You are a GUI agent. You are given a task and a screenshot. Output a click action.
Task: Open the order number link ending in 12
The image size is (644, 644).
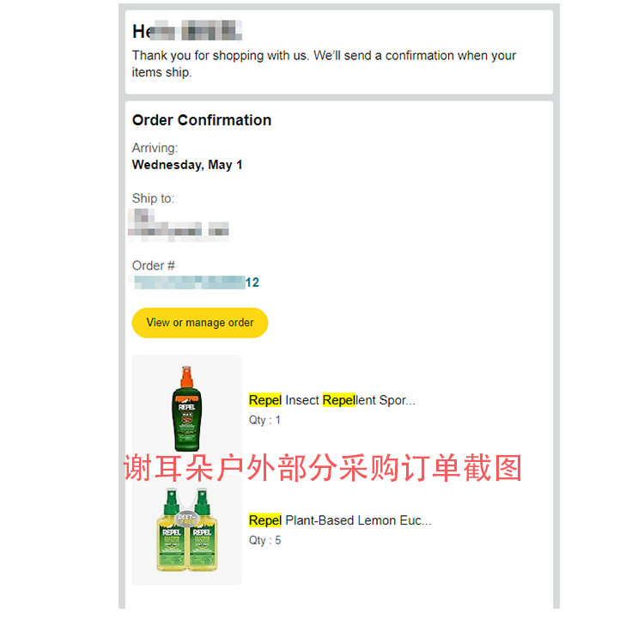pyautogui.click(x=196, y=283)
